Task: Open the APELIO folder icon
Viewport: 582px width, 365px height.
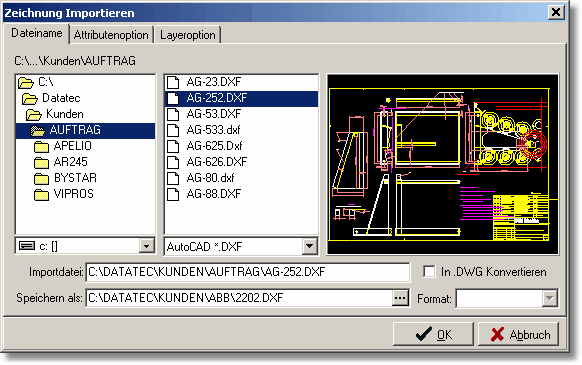Action: (41, 147)
